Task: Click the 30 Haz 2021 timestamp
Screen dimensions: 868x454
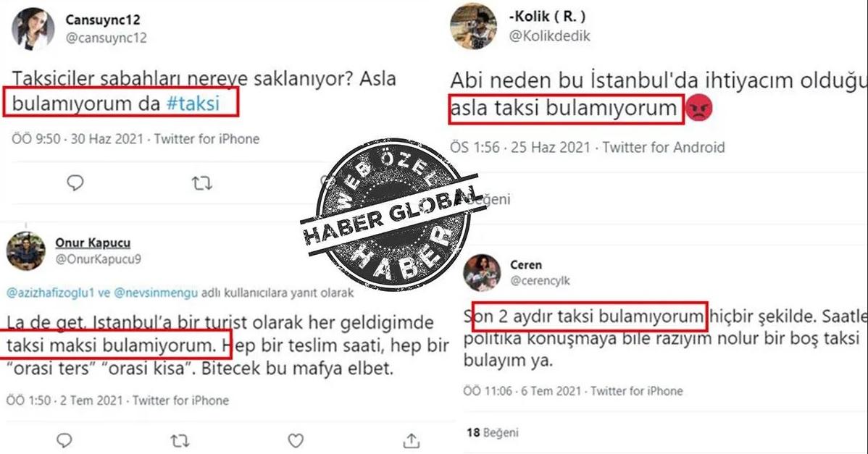Action: [x=107, y=139]
